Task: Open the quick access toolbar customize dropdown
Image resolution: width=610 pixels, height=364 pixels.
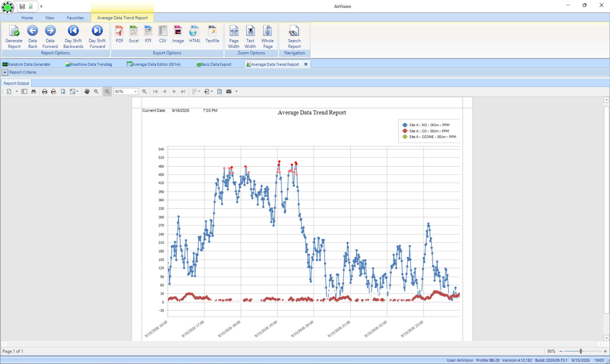Action: tap(41, 7)
